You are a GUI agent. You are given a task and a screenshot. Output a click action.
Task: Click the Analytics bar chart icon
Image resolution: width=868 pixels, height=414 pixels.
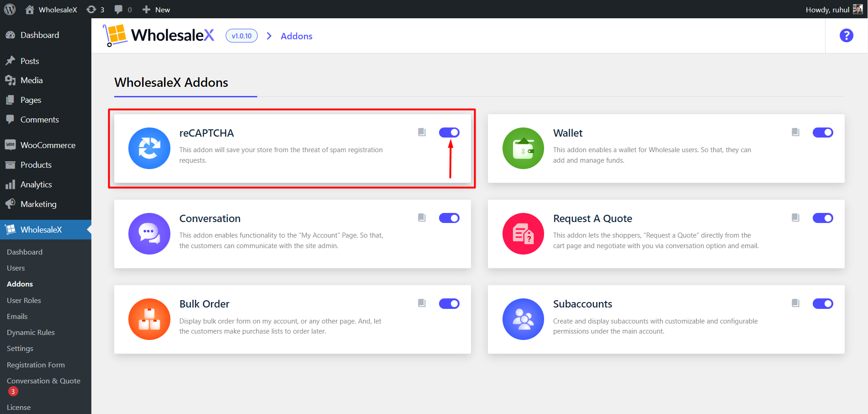pyautogui.click(x=10, y=185)
